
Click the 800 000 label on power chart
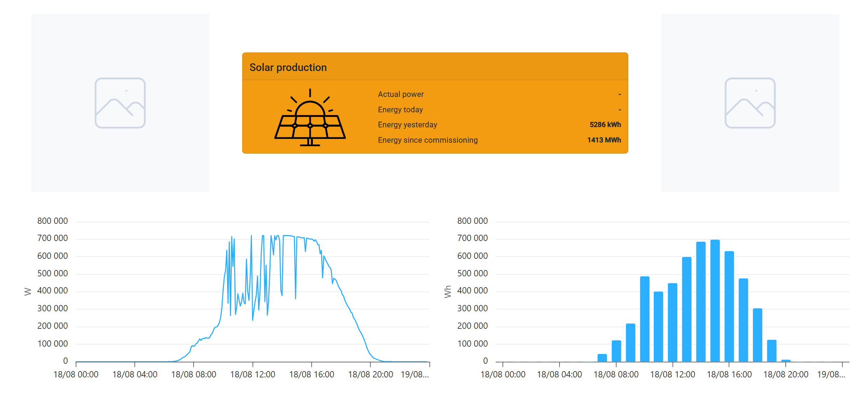click(x=52, y=221)
